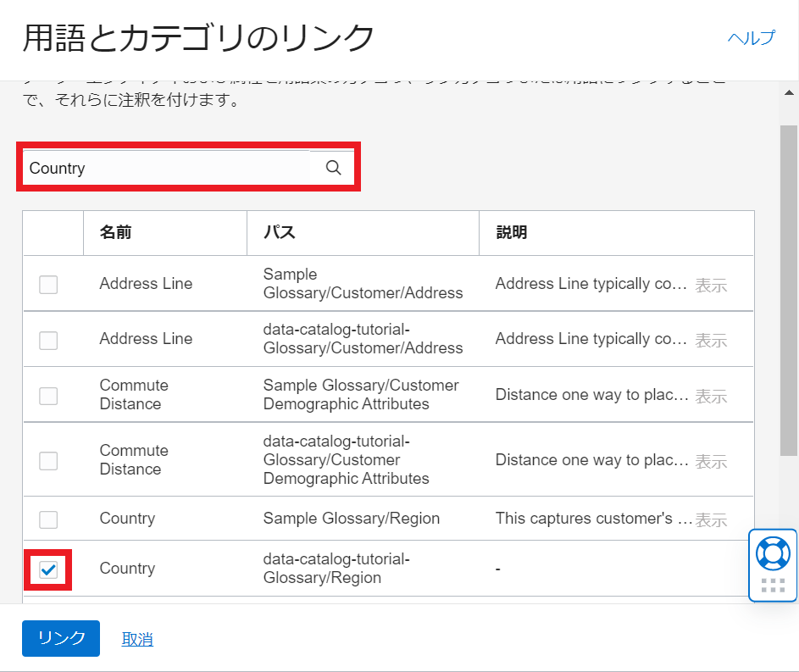The image size is (799, 672).
Task: Tick Commute Distance in Sample Glossary/Customer Demographic Attributes
Action: pos(48,396)
